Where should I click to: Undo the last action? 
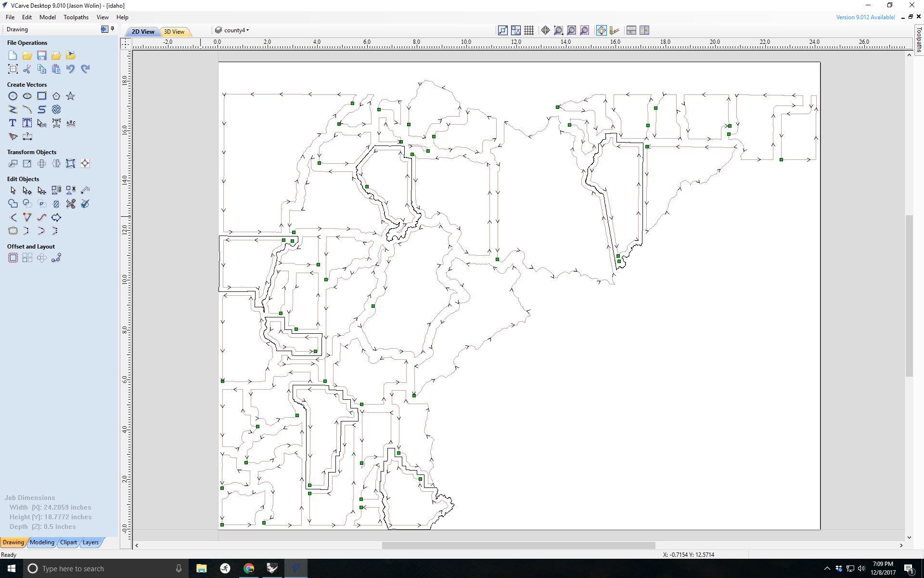(71, 69)
